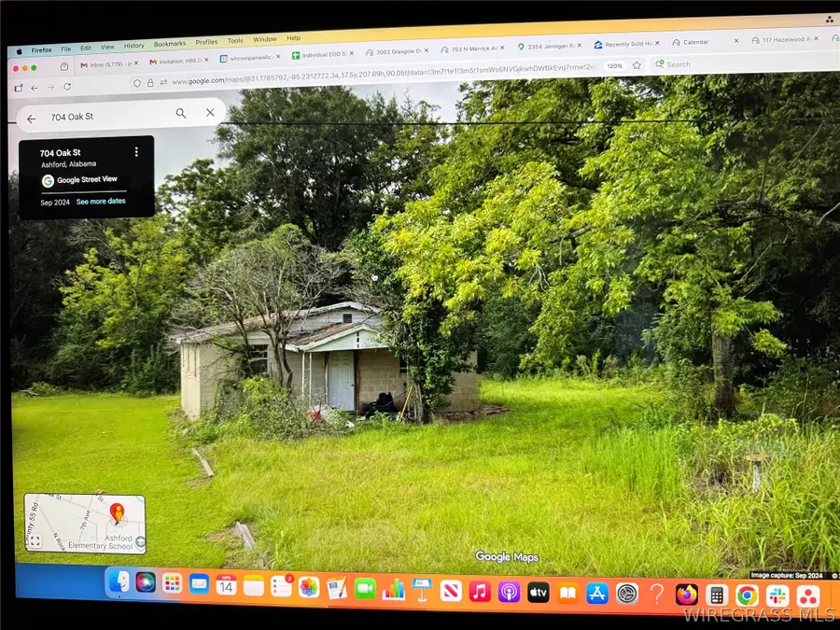Image resolution: width=840 pixels, height=630 pixels.
Task: Reload the current Google Maps page
Action: point(67,87)
